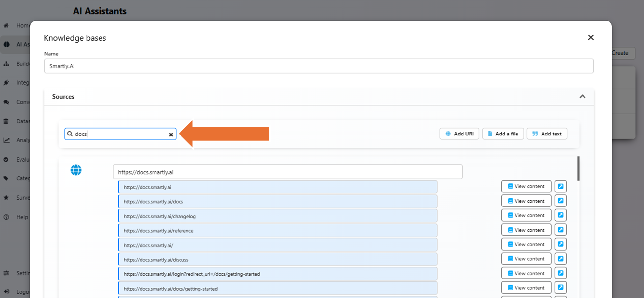Click the magnifier icon in search box
The image size is (644, 298).
tap(70, 134)
